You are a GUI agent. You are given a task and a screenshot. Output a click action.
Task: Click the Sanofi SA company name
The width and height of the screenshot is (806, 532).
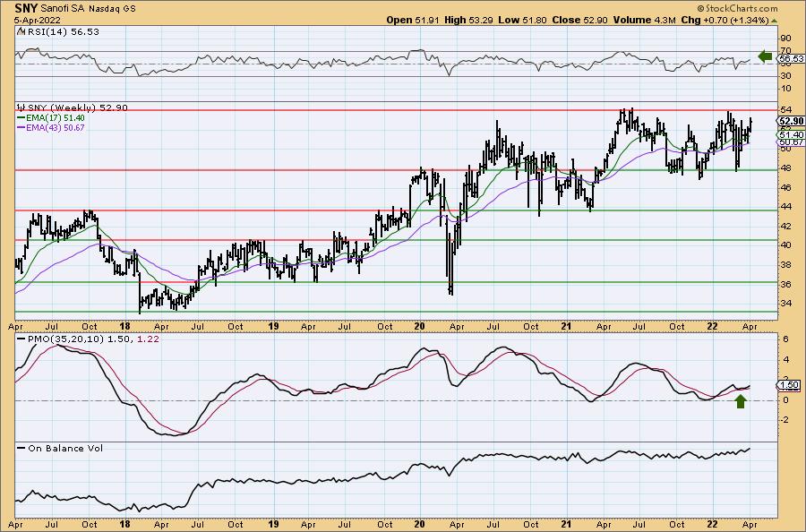tap(62, 9)
